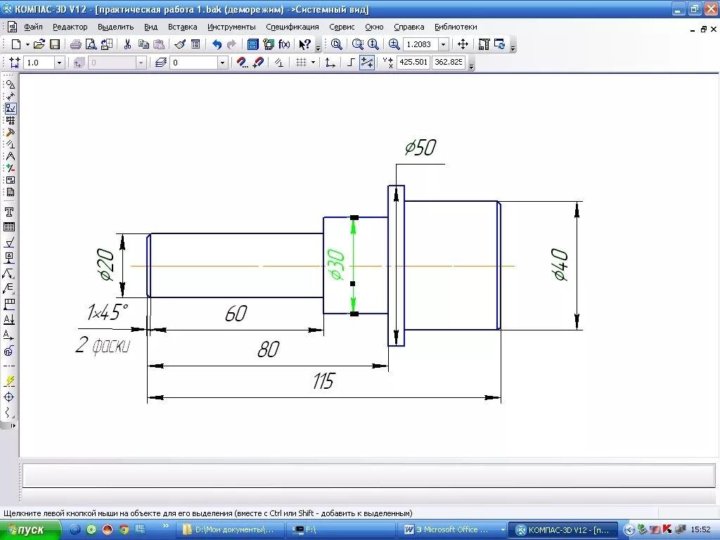Expand the layer number dropdown showing 0

223,62
